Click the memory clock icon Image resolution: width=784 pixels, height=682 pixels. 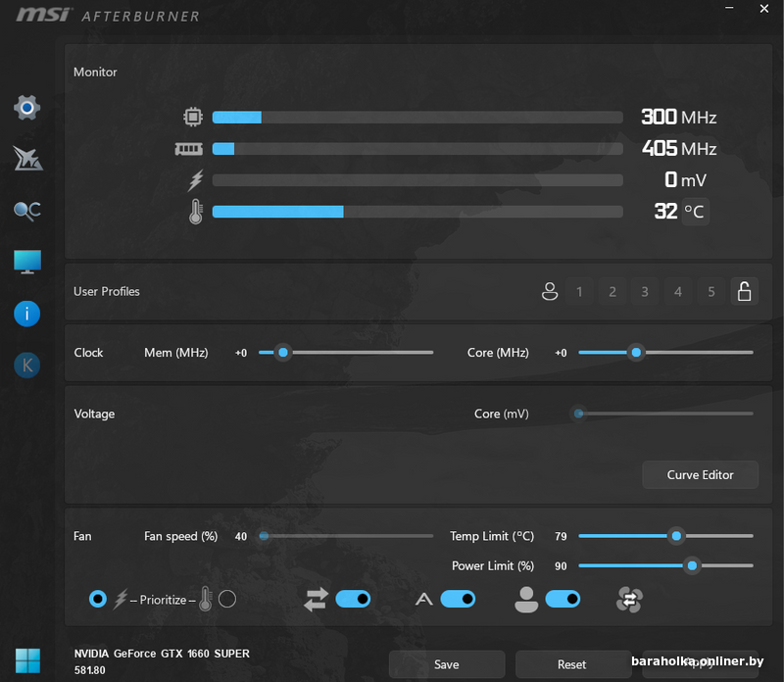188,149
